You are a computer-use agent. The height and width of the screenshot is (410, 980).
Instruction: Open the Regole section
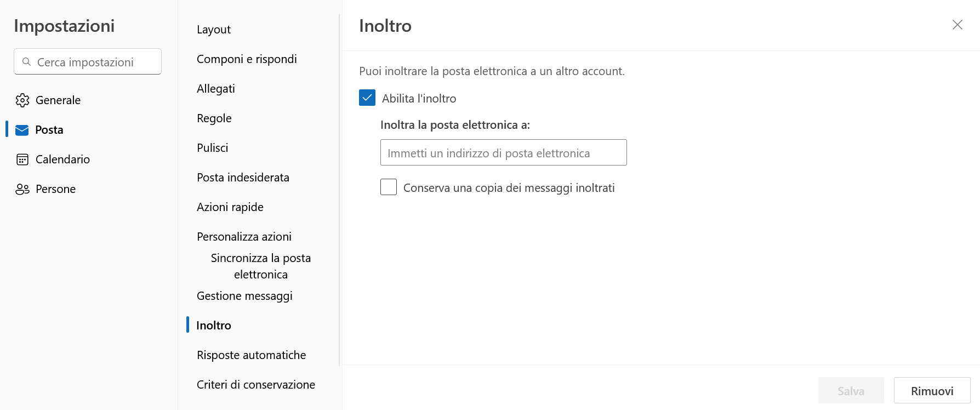(x=214, y=118)
